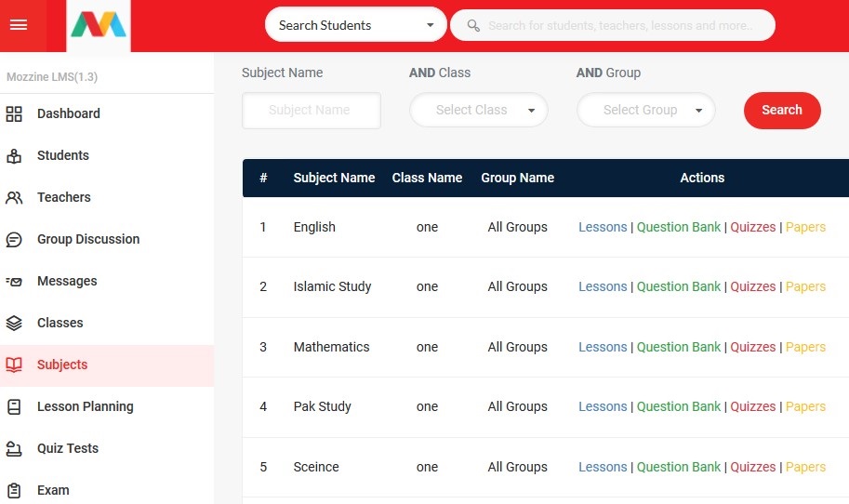Open Question Bank for Mathematics

tap(678, 347)
